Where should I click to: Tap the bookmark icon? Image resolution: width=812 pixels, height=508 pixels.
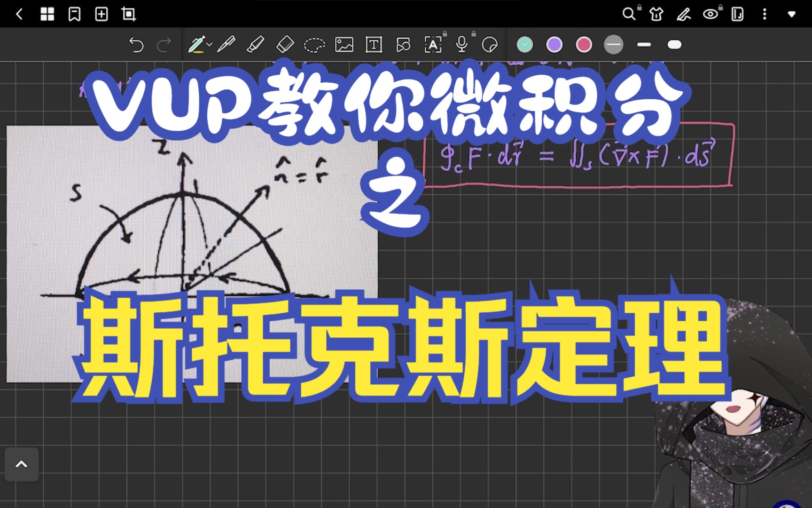pyautogui.click(x=74, y=14)
